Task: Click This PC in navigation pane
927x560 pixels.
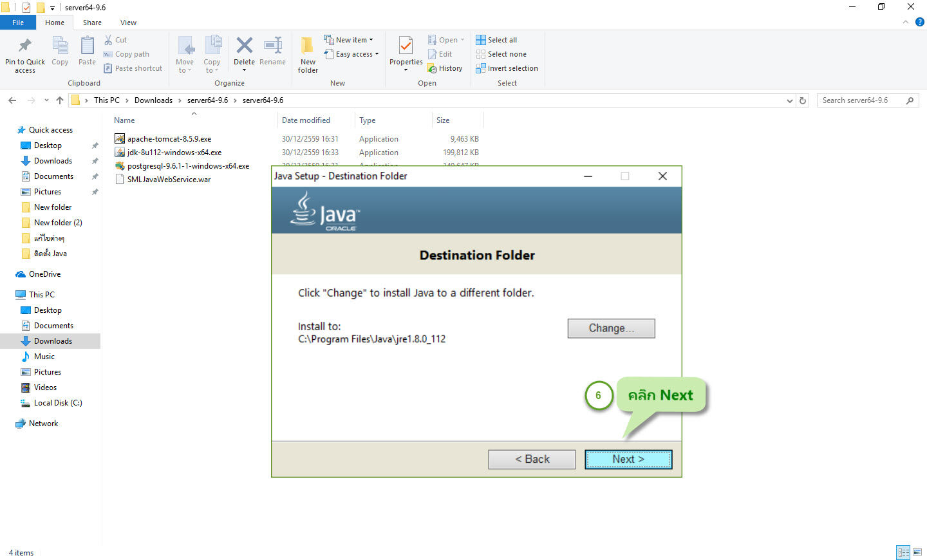Action: click(42, 295)
